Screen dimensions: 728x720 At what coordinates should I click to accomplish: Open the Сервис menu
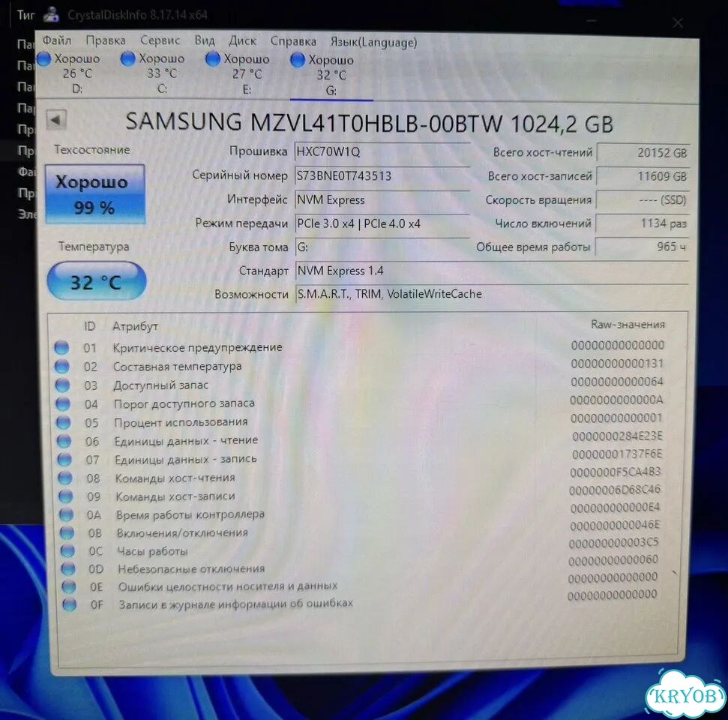pyautogui.click(x=160, y=41)
